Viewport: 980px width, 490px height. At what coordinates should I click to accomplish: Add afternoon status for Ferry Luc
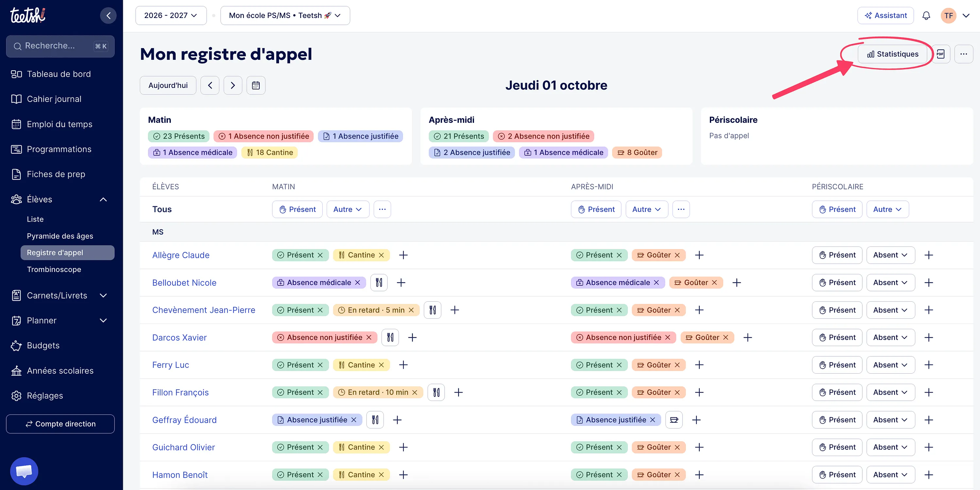[699, 365]
